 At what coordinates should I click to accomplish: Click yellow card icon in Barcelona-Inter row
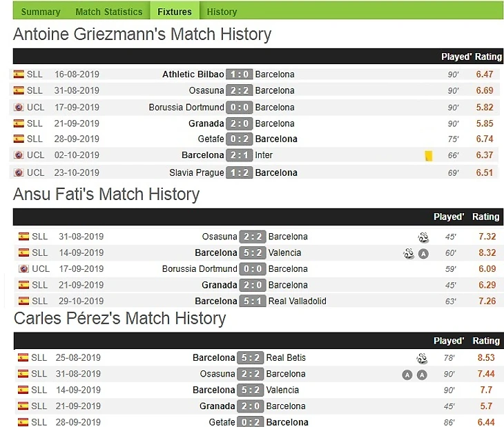point(429,156)
